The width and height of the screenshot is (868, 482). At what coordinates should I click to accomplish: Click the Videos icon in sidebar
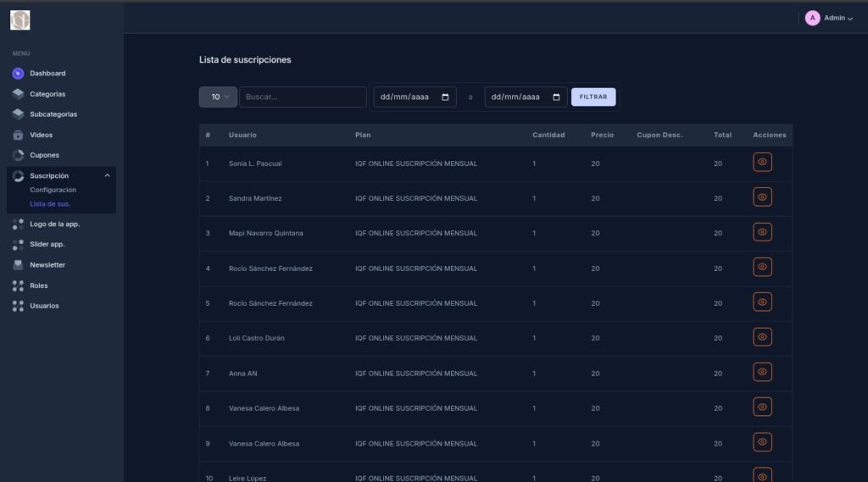18,135
